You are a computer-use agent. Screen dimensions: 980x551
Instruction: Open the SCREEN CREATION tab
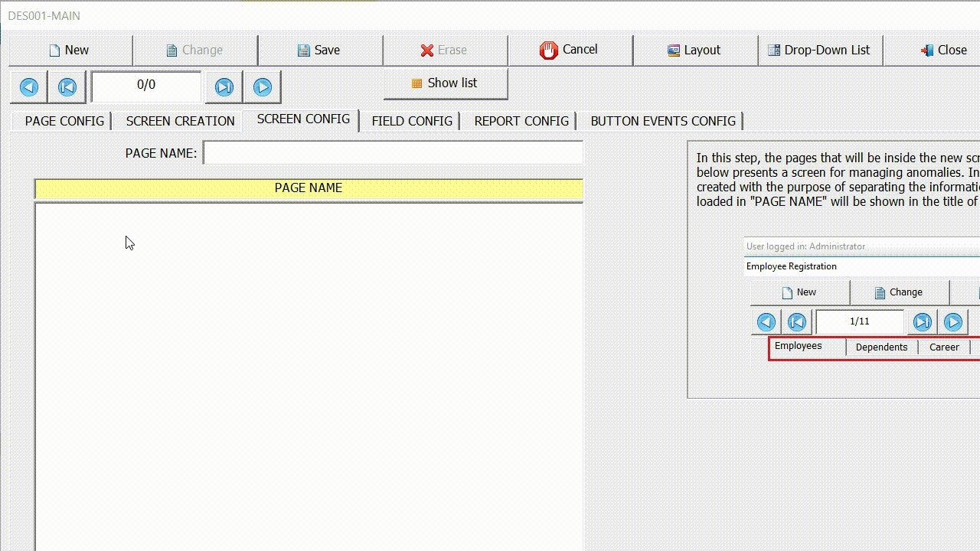(179, 121)
